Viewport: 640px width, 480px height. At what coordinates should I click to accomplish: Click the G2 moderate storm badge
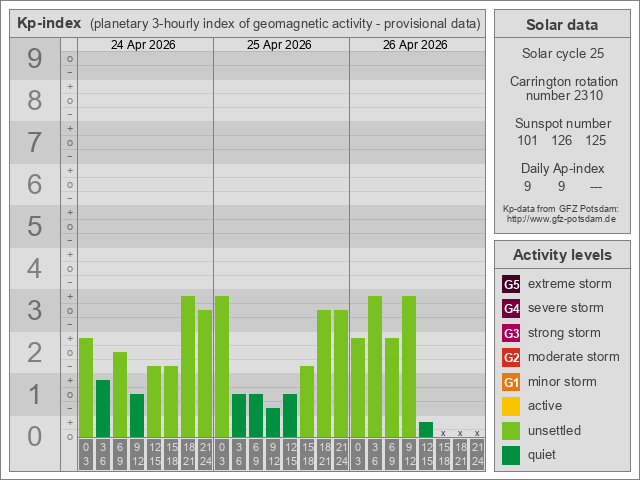point(511,357)
